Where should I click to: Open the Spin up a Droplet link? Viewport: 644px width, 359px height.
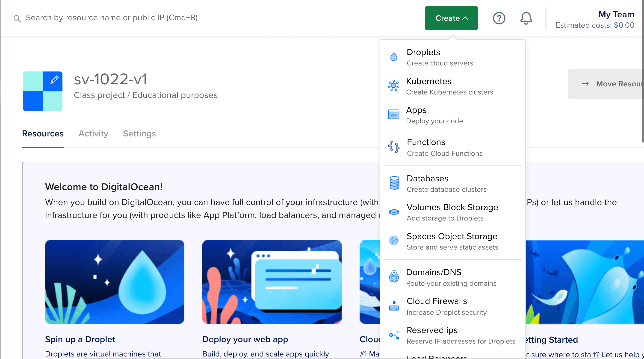coord(80,339)
